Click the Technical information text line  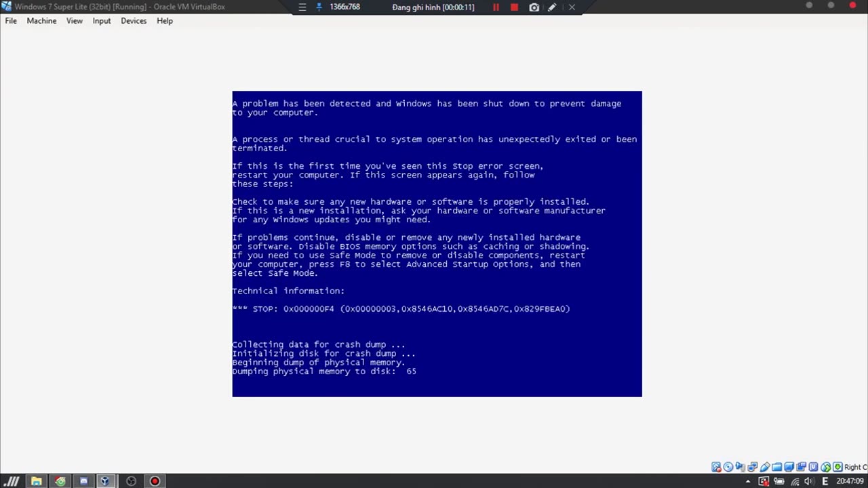pos(288,291)
